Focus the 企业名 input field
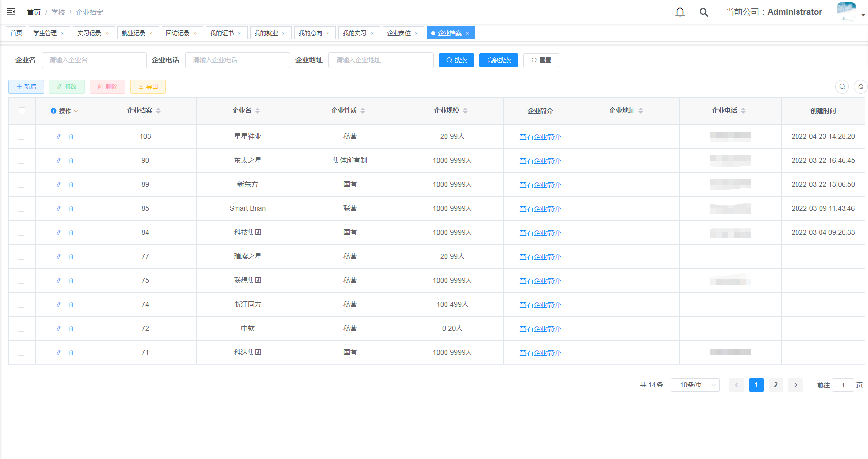Image resolution: width=868 pixels, height=459 pixels. pos(94,60)
